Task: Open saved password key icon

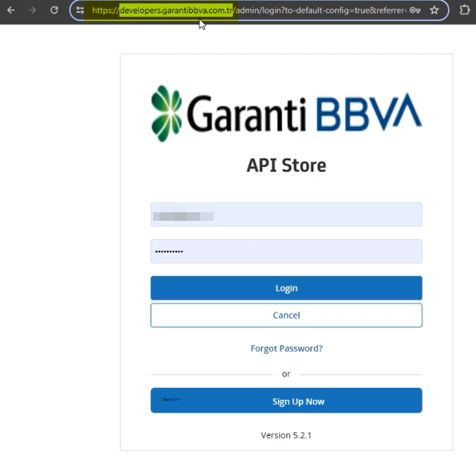Action: (415, 11)
